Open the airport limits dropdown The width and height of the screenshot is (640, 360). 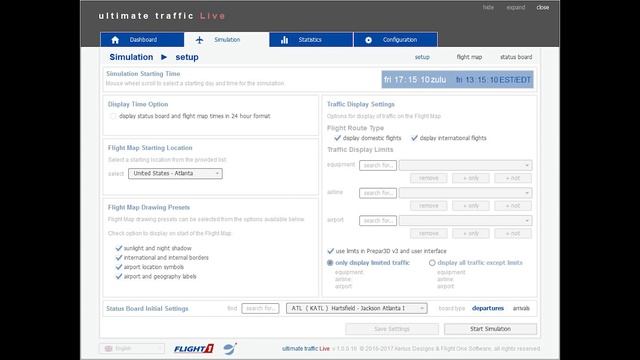click(465, 220)
